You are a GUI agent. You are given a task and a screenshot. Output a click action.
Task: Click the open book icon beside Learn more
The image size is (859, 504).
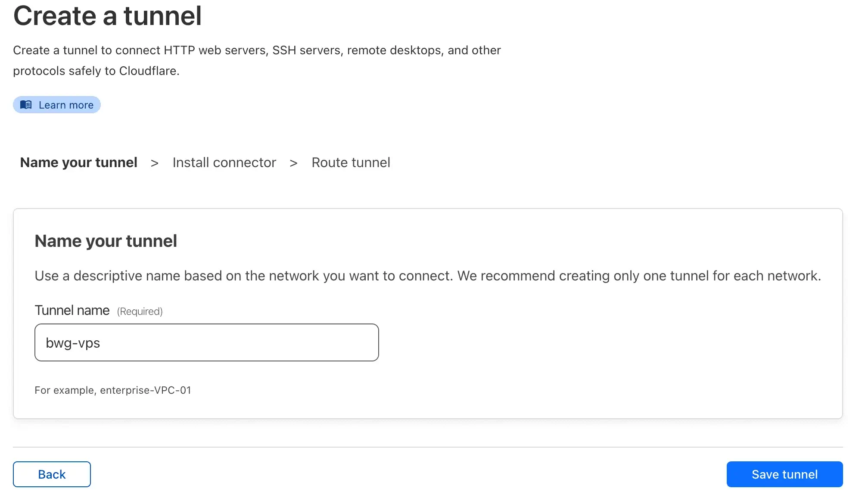26,105
